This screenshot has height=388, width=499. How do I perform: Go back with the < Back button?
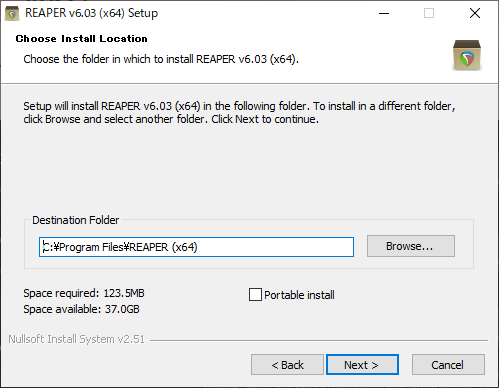(x=287, y=365)
